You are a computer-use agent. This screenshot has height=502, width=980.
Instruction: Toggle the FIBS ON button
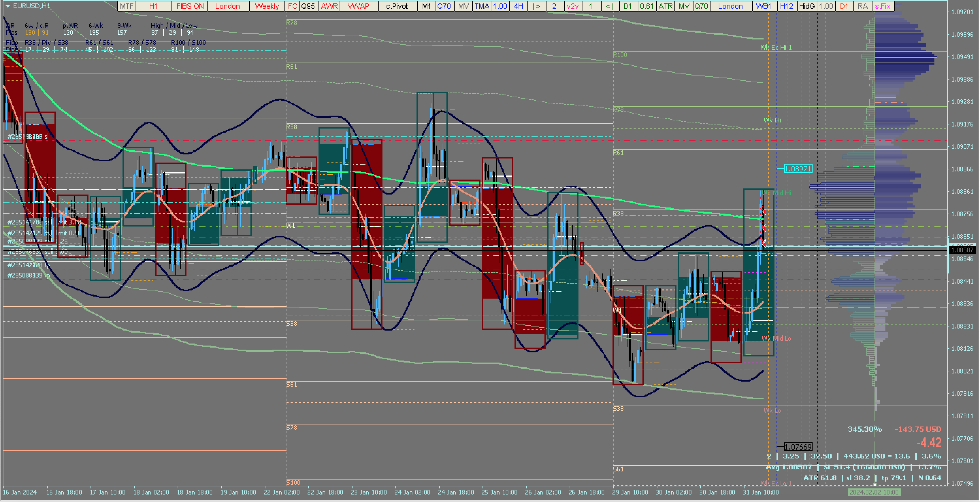pos(190,6)
